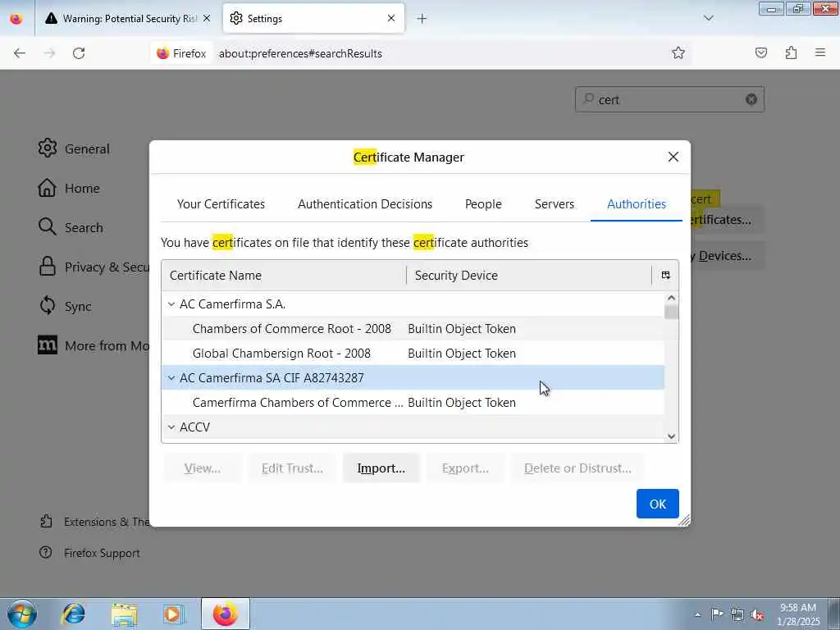Open More from Mozilla category
The height and width of the screenshot is (630, 840).
point(94,345)
